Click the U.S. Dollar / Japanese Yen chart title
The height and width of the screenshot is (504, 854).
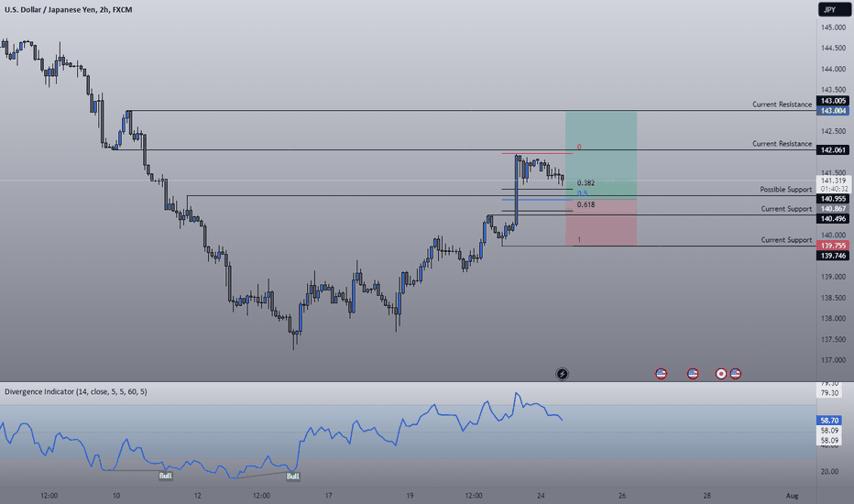click(x=68, y=10)
